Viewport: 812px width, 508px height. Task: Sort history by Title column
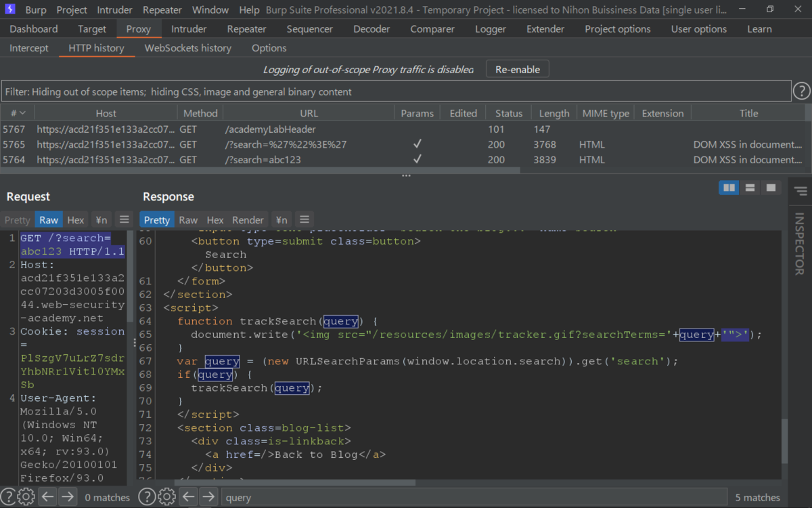pos(748,113)
